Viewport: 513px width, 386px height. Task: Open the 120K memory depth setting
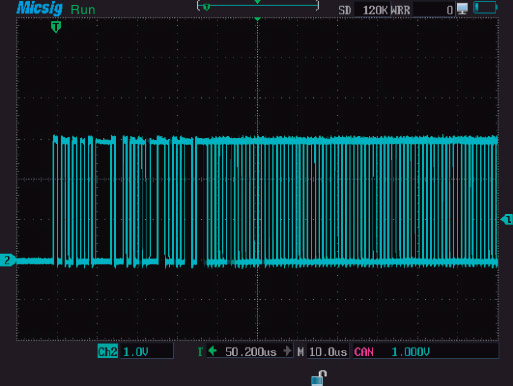(375, 10)
